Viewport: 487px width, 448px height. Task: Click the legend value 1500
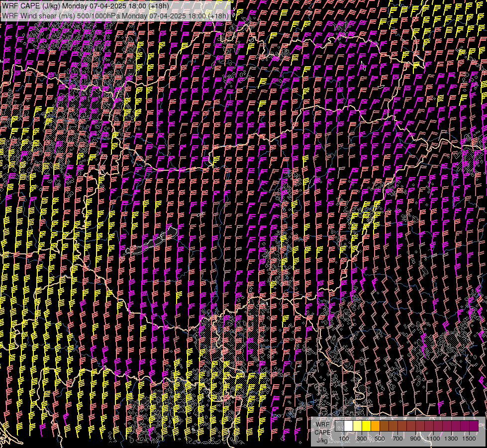tap(469, 439)
